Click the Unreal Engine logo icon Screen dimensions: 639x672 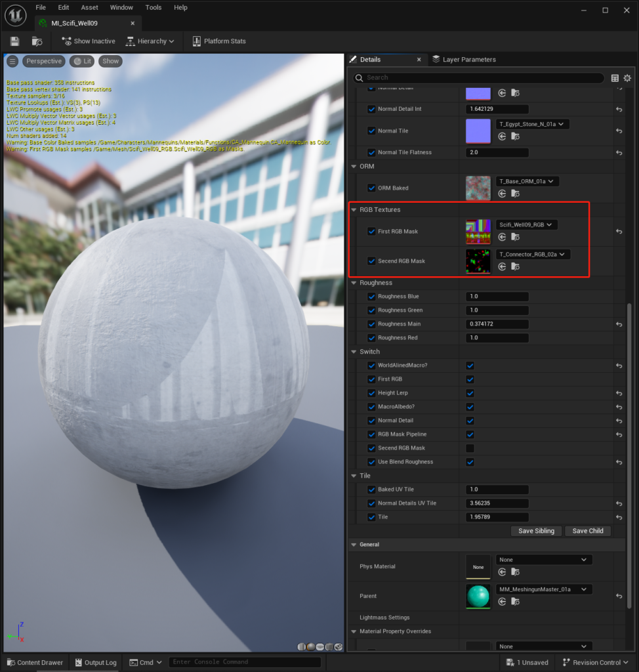pos(16,16)
